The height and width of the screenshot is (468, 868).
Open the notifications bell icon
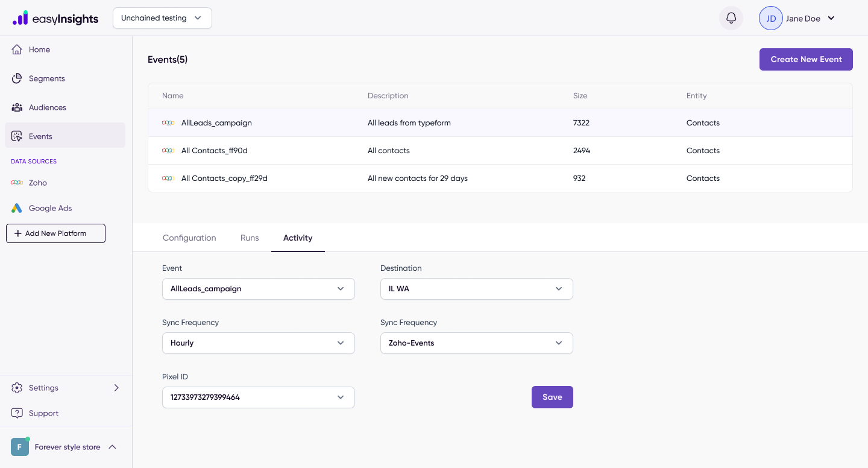coord(731,18)
